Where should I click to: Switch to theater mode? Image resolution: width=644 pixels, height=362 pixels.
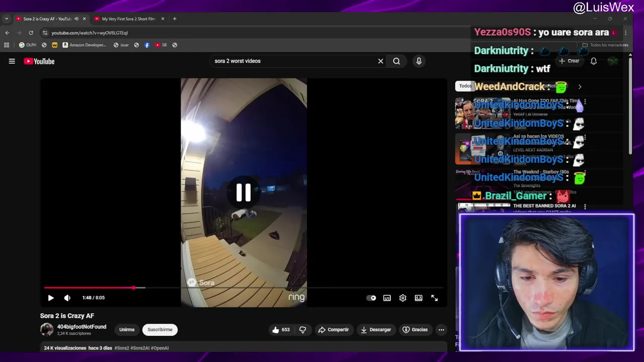(x=419, y=298)
